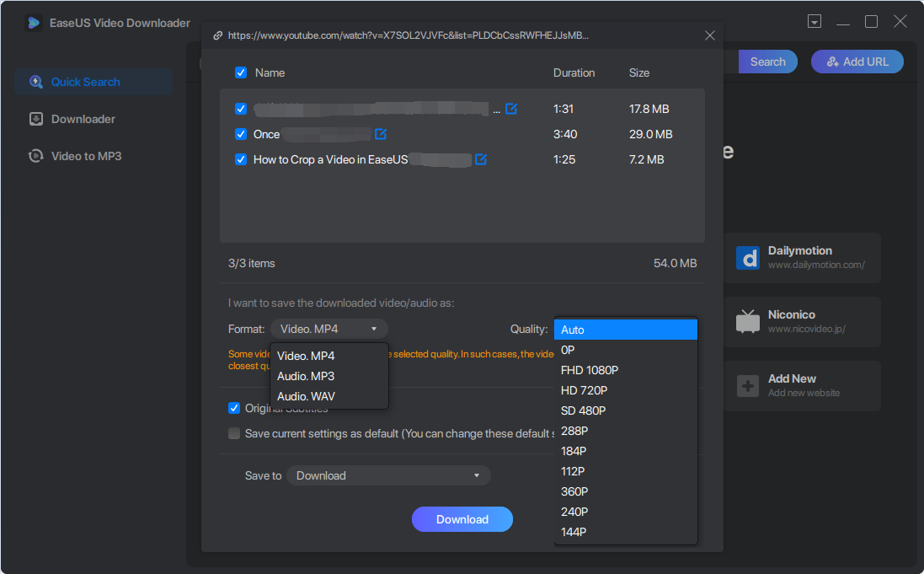Maximize the EaseUS Video Downloader window
The height and width of the screenshot is (574, 924).
871,22
